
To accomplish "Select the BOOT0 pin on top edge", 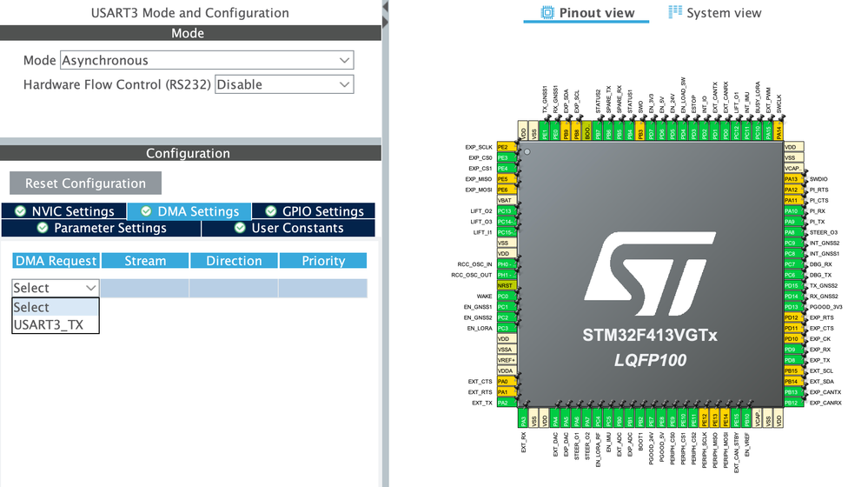I will (x=587, y=130).
